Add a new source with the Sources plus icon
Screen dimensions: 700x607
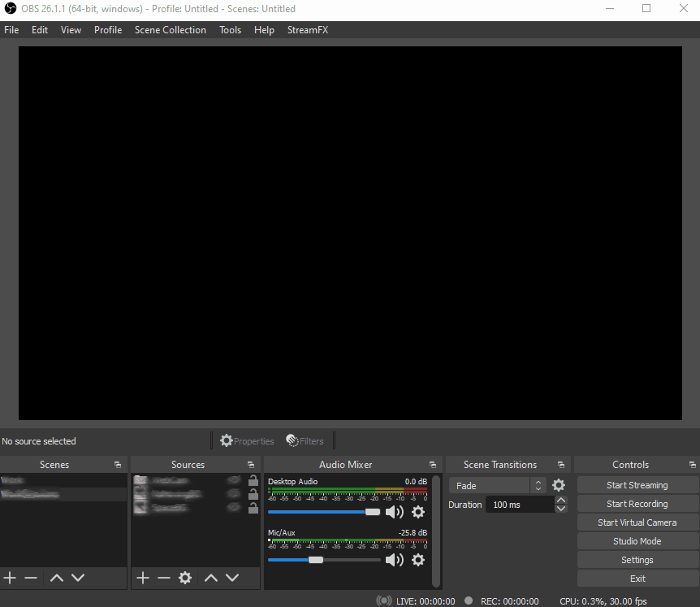pos(143,578)
